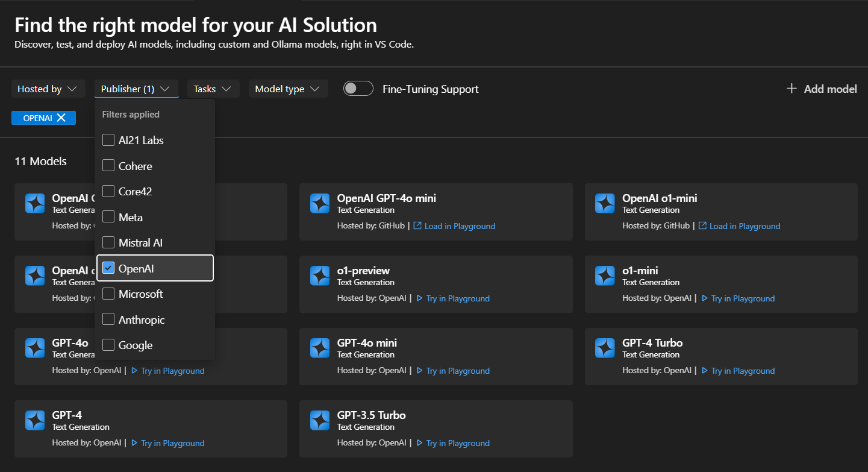Click the OpenAI GPT-4o mini model icon

[320, 204]
